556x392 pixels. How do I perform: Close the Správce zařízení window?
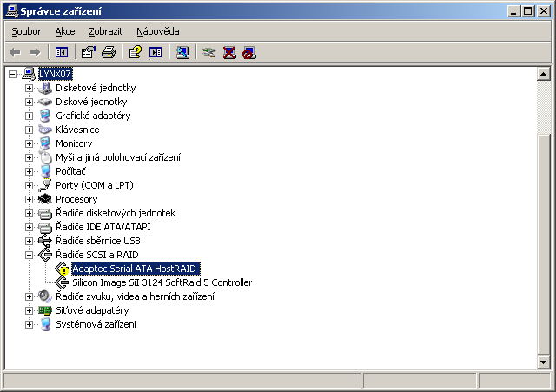click(x=544, y=11)
